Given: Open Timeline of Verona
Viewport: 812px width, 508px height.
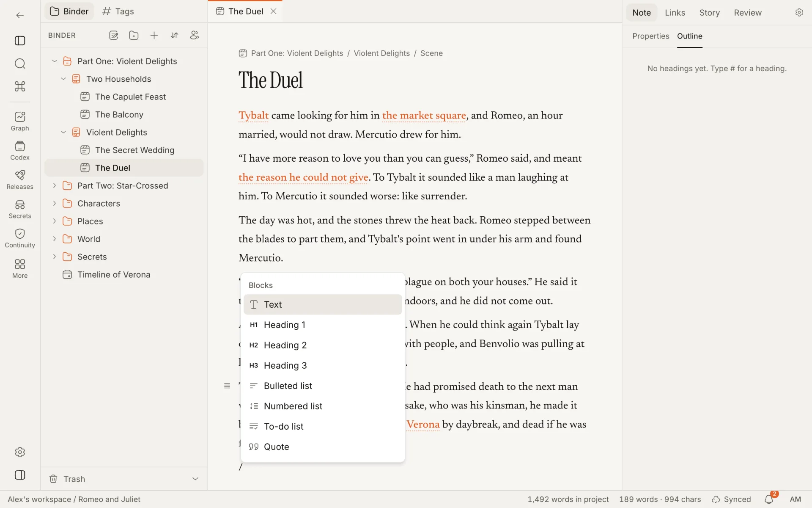Looking at the screenshot, I should [124, 274].
